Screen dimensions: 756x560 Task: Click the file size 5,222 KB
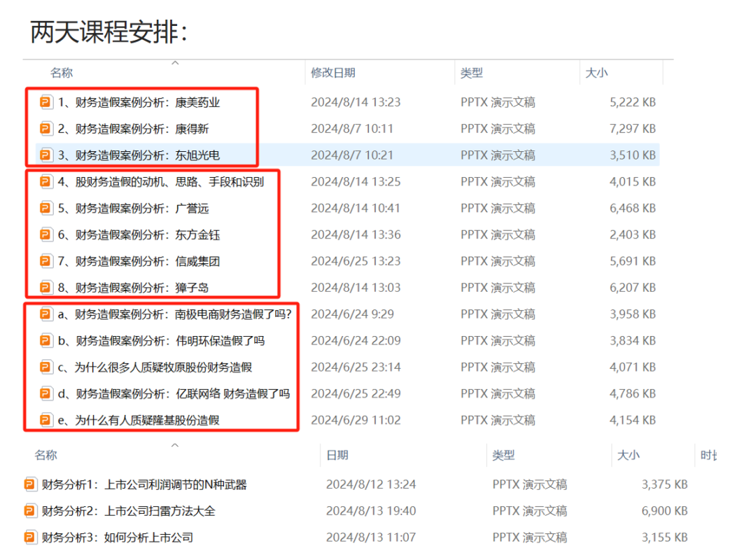[633, 102]
